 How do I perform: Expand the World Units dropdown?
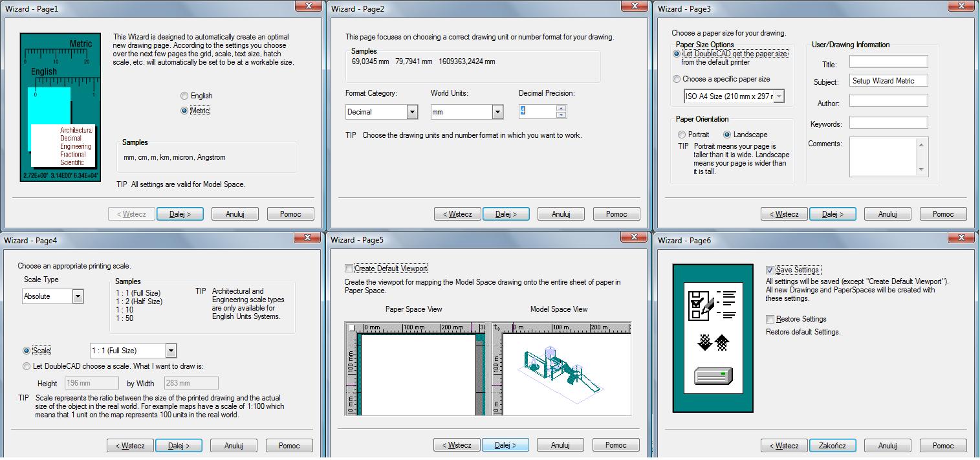coord(497,112)
